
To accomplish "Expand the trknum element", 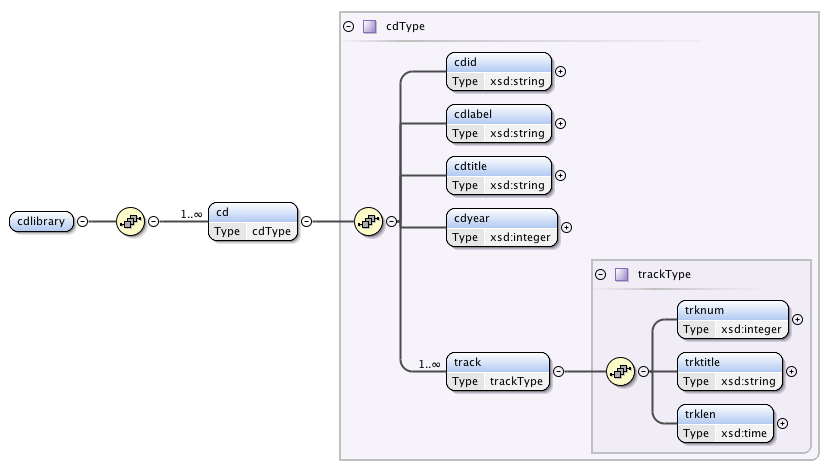I will coord(797,320).
